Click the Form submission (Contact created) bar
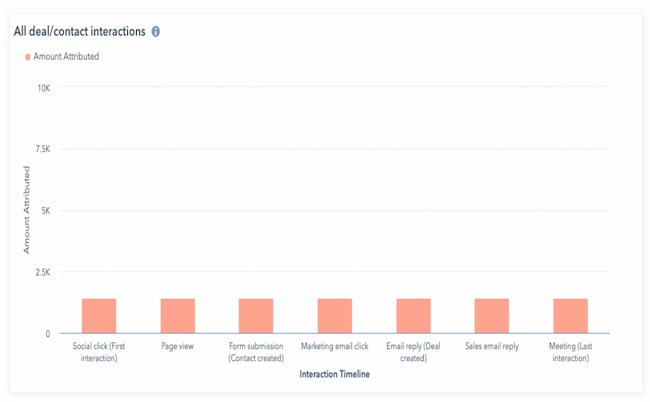Viewport: 650px width, 402px height. pyautogui.click(x=256, y=315)
